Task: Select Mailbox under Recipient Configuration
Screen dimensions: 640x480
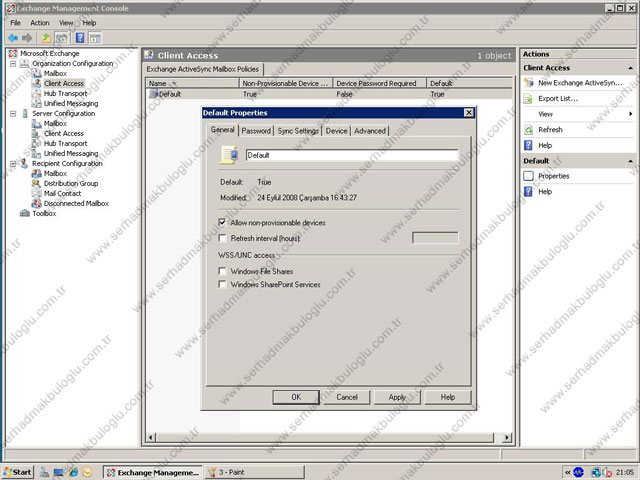Action: [x=55, y=173]
